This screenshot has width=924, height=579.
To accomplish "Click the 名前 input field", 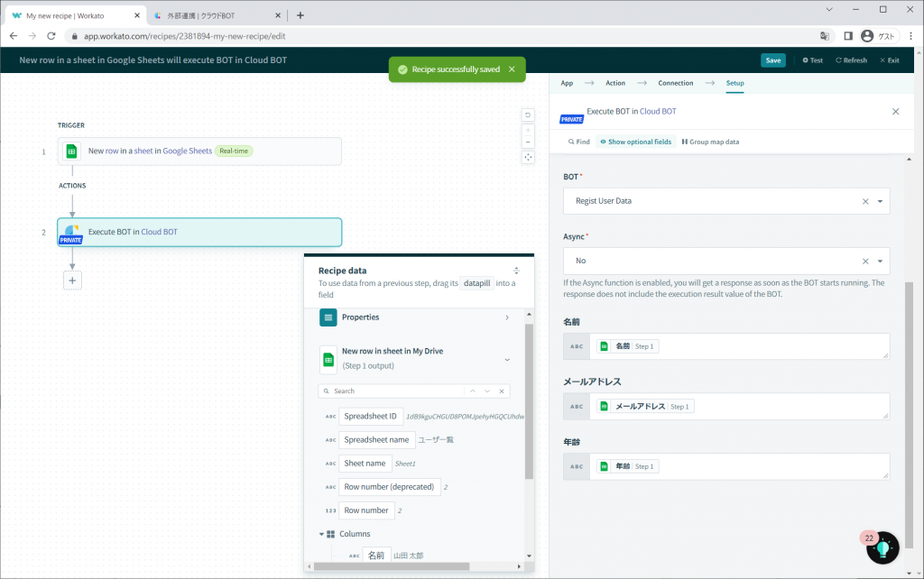I will [x=726, y=346].
